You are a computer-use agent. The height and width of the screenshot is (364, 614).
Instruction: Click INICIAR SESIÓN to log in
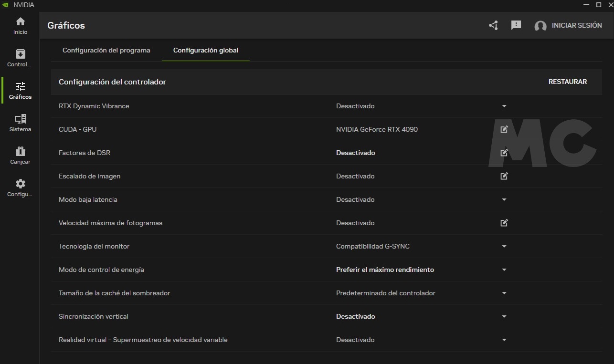tap(577, 25)
